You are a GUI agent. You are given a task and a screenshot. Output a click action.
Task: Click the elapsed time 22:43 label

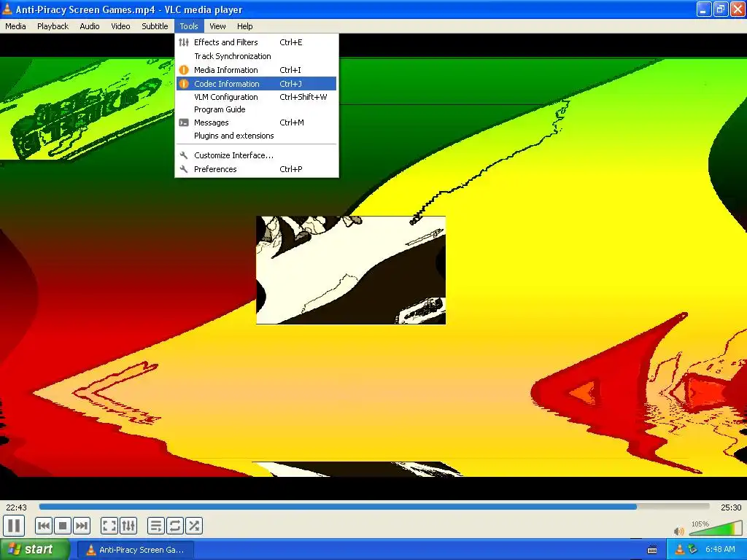16,507
